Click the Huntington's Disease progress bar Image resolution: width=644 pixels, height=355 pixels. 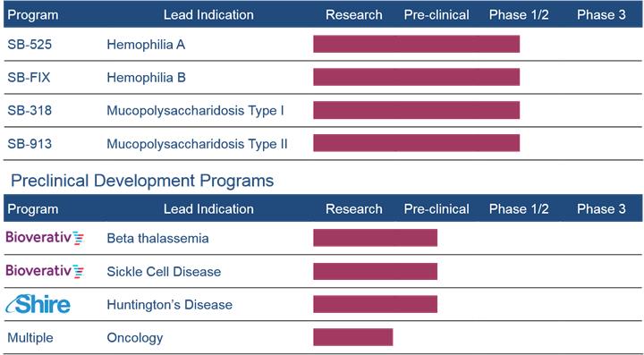point(376,304)
